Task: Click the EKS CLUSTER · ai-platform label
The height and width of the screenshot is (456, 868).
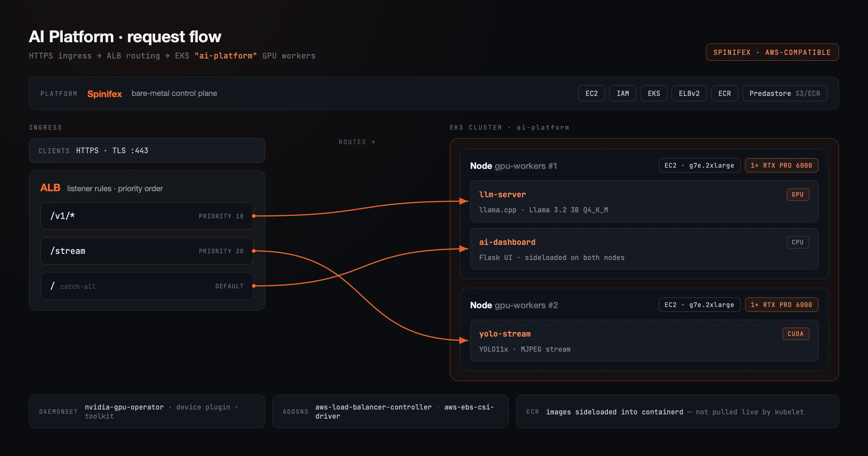Action: [x=509, y=128]
